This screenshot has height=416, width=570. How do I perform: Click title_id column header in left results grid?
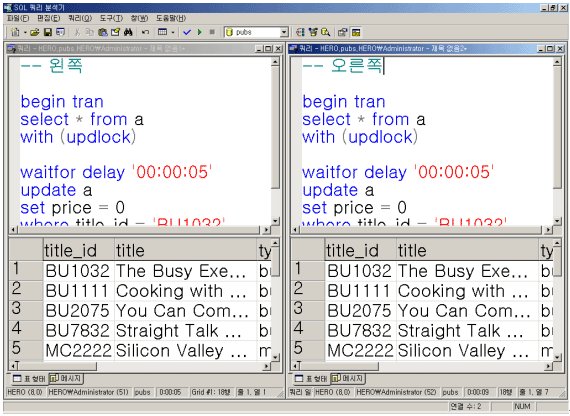coord(79,250)
